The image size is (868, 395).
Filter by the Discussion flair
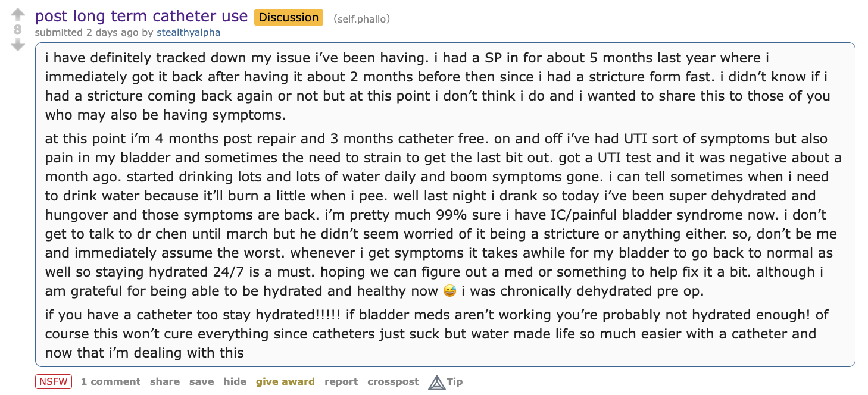[289, 17]
